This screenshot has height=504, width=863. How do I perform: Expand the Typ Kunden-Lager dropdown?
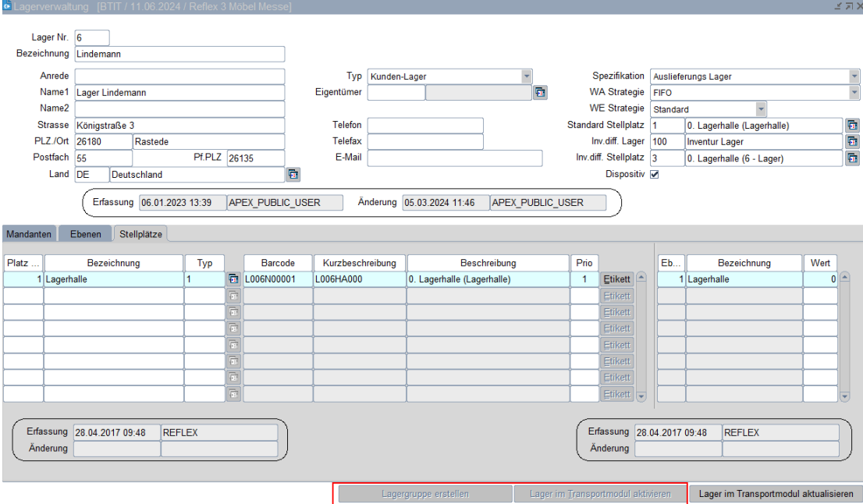coord(527,76)
